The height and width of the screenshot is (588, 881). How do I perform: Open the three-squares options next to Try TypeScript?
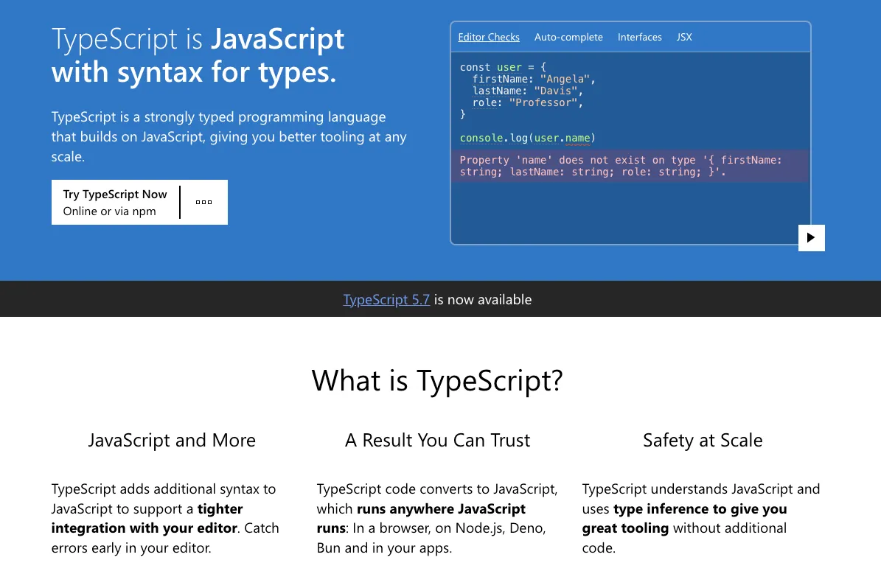204,202
